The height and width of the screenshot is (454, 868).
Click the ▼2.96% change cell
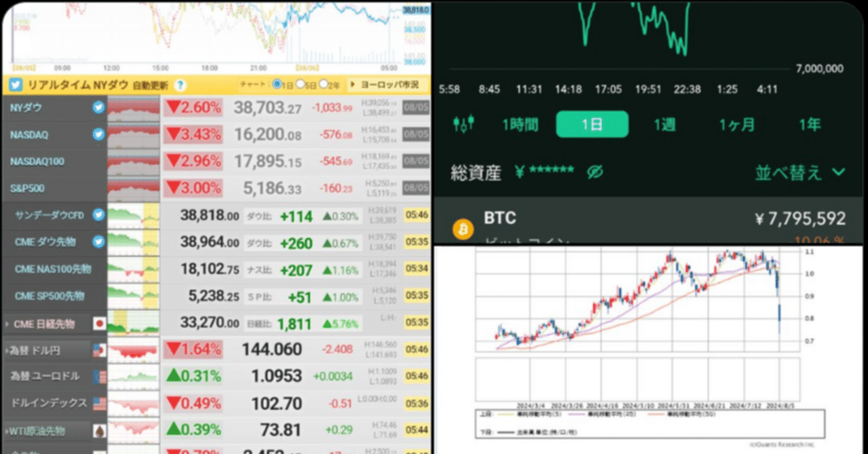pos(194,162)
